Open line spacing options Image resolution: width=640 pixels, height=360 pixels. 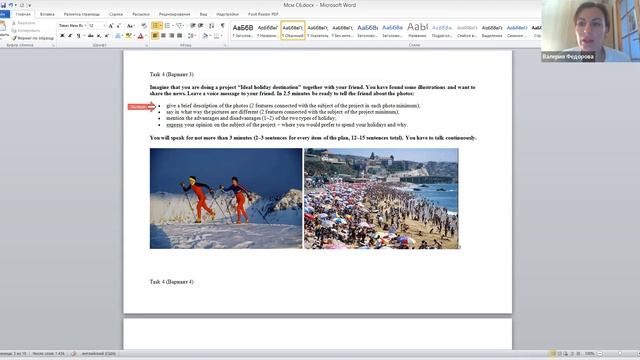pyautogui.click(x=192, y=36)
